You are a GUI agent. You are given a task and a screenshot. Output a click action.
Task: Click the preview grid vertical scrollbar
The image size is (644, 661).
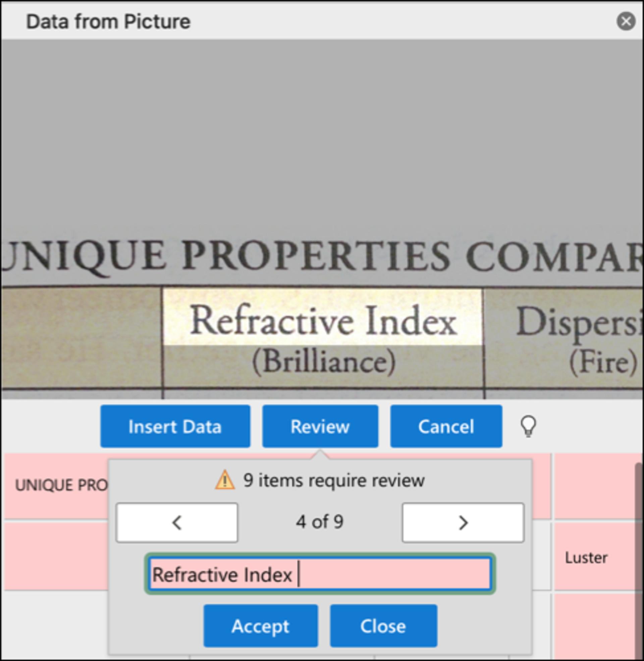click(x=639, y=561)
